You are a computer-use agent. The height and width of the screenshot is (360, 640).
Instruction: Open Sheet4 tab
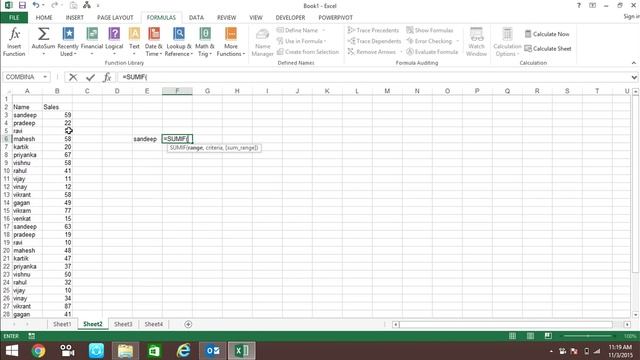[x=153, y=324]
